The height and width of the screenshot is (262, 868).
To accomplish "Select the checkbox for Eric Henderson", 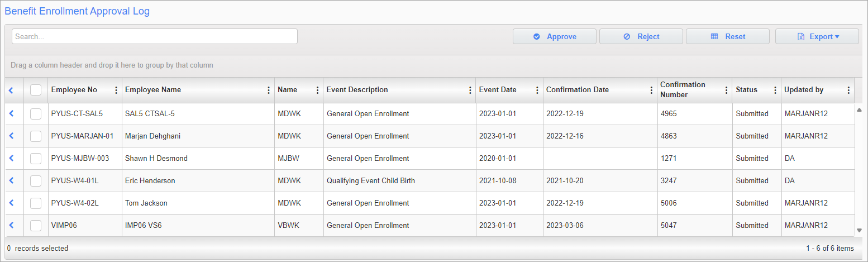I will pyautogui.click(x=36, y=181).
